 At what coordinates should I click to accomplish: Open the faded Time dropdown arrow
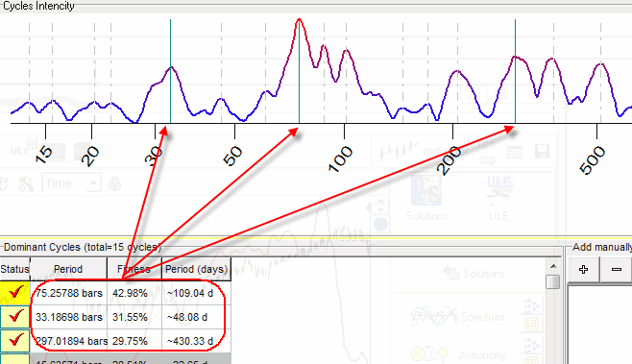[x=93, y=183]
